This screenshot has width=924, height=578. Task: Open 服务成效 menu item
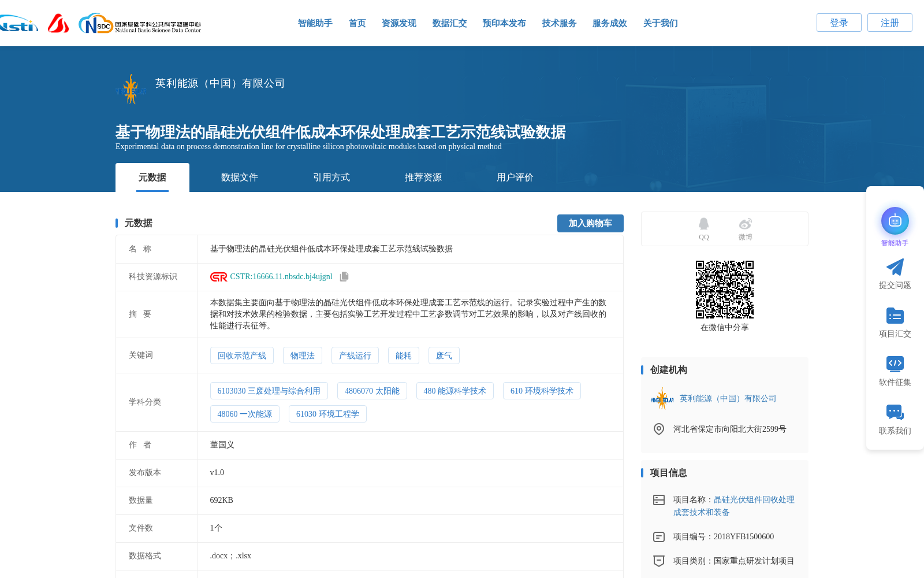[x=610, y=23]
